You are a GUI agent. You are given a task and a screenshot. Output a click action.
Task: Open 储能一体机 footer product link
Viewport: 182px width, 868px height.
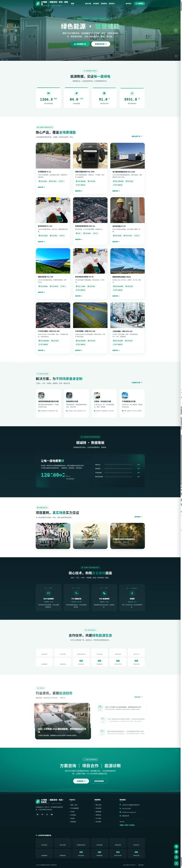tap(74, 805)
